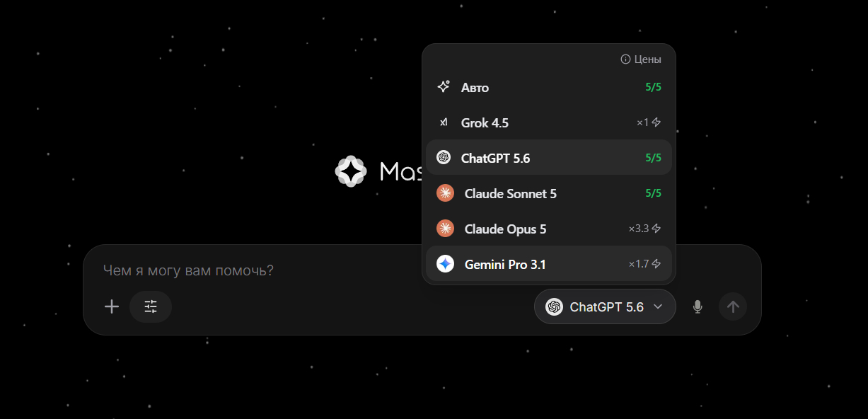This screenshot has width=868, height=419.
Task: Click the Grok logo icon in model list
Action: (444, 122)
